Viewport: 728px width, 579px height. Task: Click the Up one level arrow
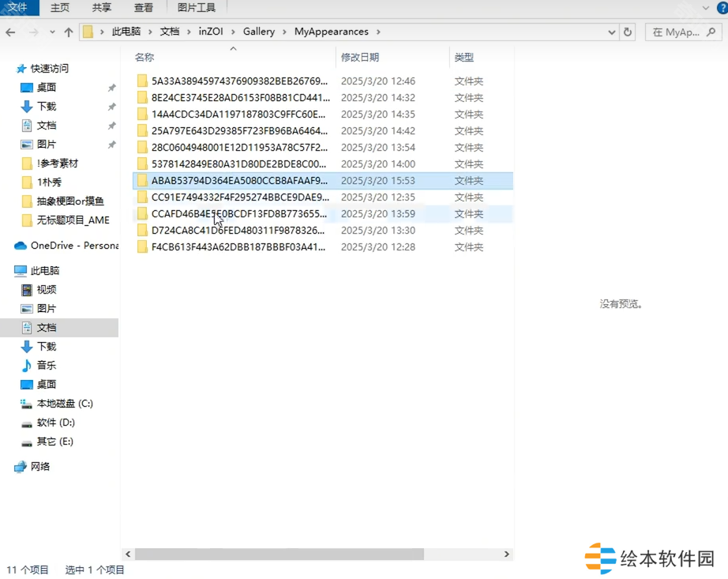point(69,32)
